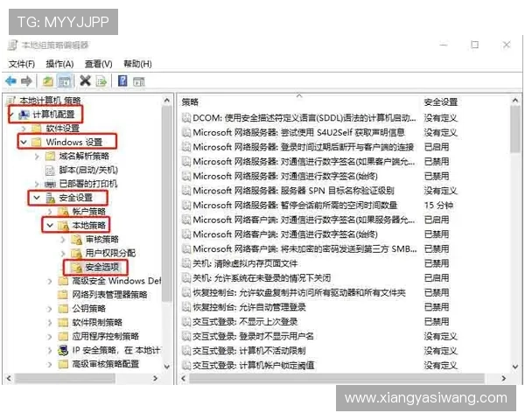Select 交互式登录: 计算机帐户锁定阈值
Viewport: 525px width, 420px height.
pyautogui.click(x=254, y=365)
